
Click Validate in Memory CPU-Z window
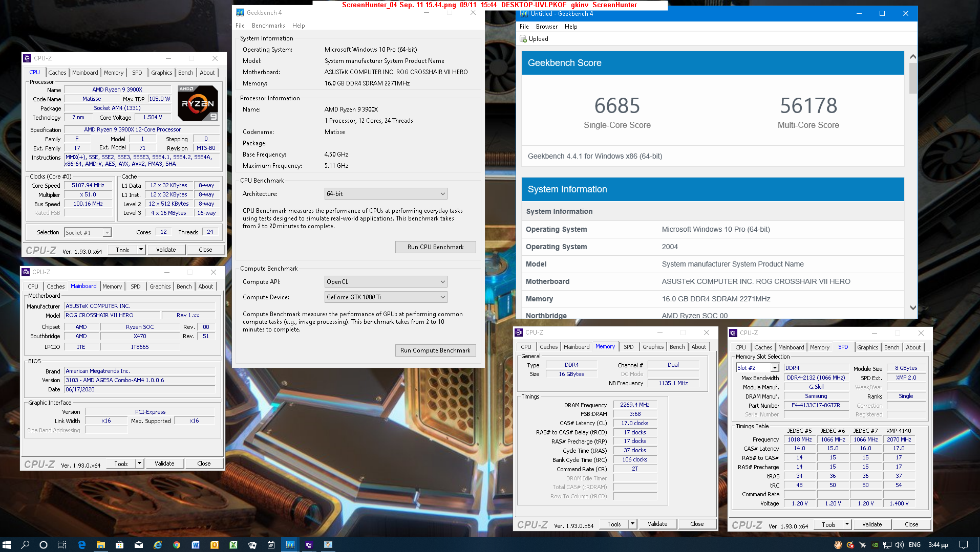coord(657,524)
